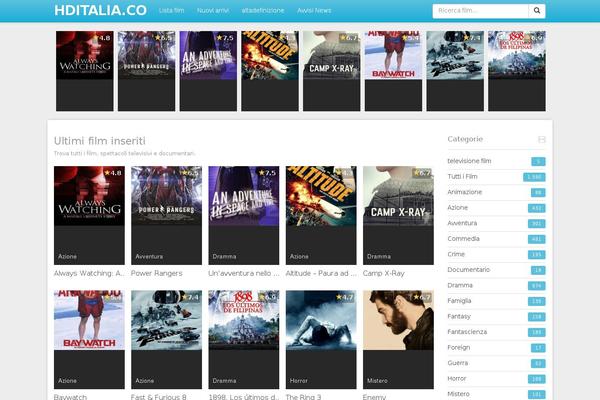Click the Avventura tag on Power Rangers poster

[x=149, y=256]
